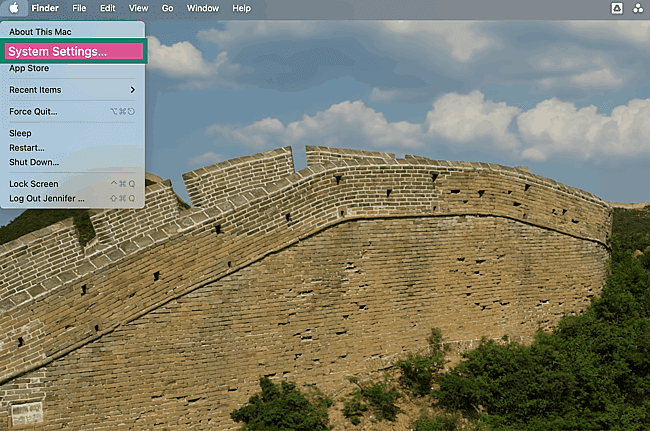This screenshot has width=650, height=431.
Task: Choose Shut Down from the menu
Action: [x=34, y=161]
